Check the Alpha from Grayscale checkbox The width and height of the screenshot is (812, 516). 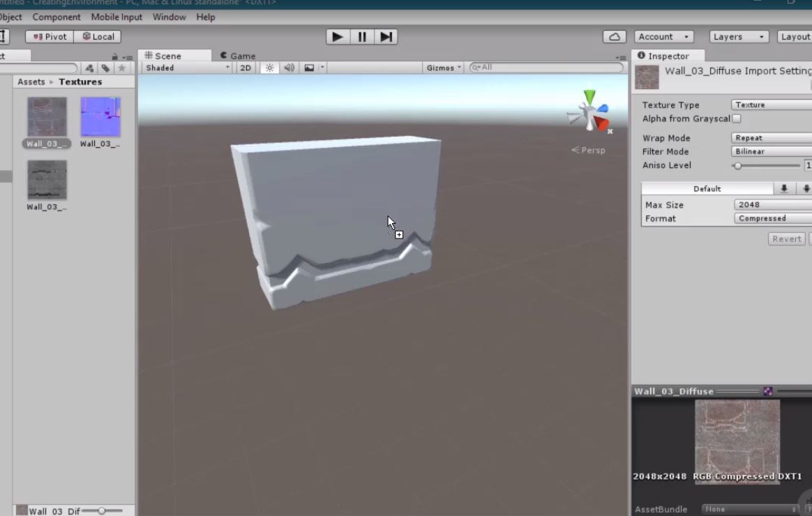pyautogui.click(x=737, y=119)
